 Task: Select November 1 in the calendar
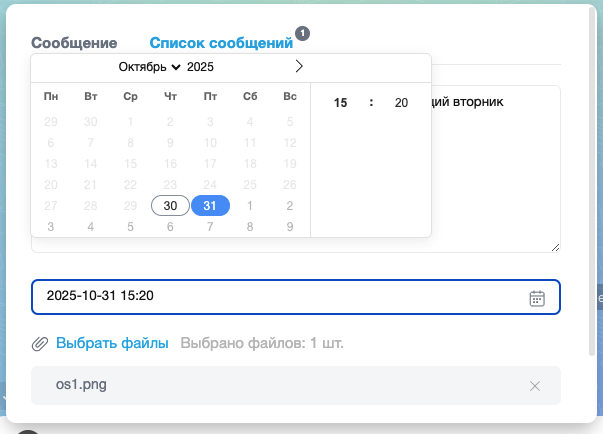pyautogui.click(x=250, y=205)
